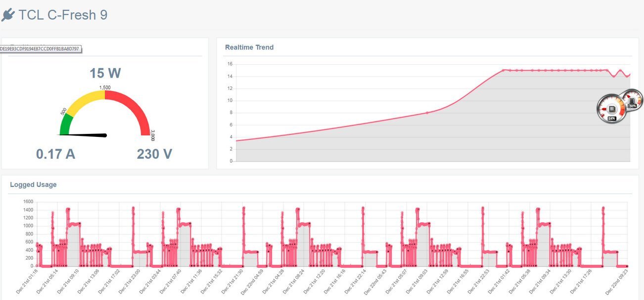Click the Dec 21st 01:42 axis label
Image resolution: width=644 pixels, height=300 pixels.
498,281
